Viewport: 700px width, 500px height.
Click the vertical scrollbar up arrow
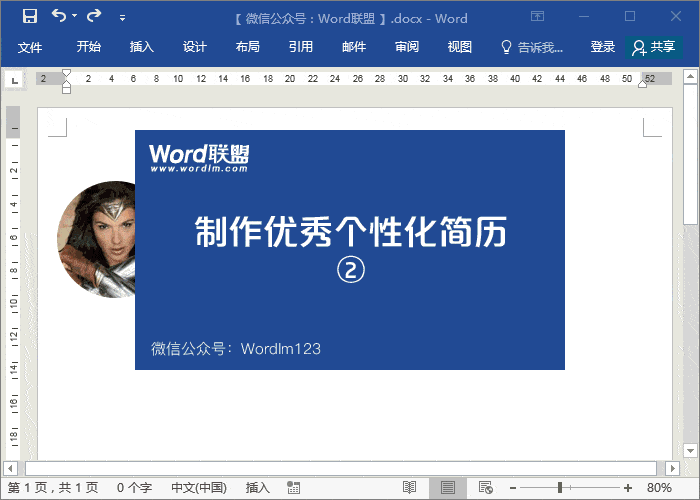[691, 77]
